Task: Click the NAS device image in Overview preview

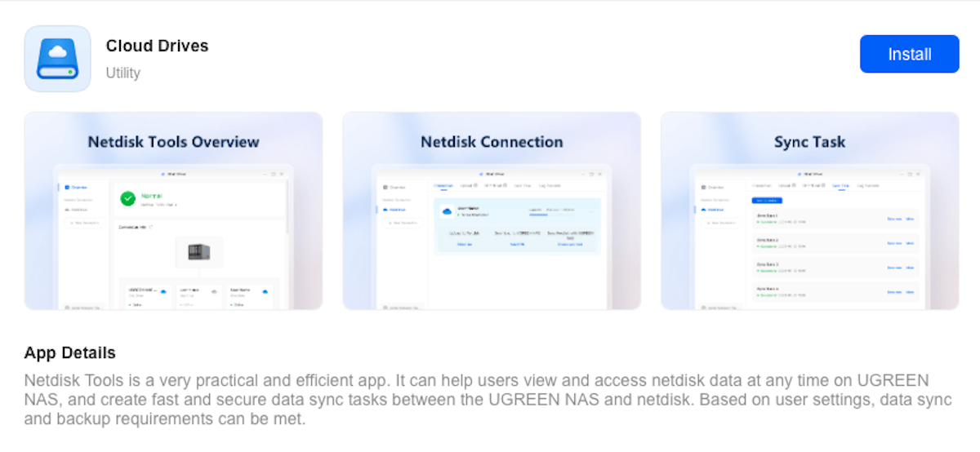Action: (199, 252)
